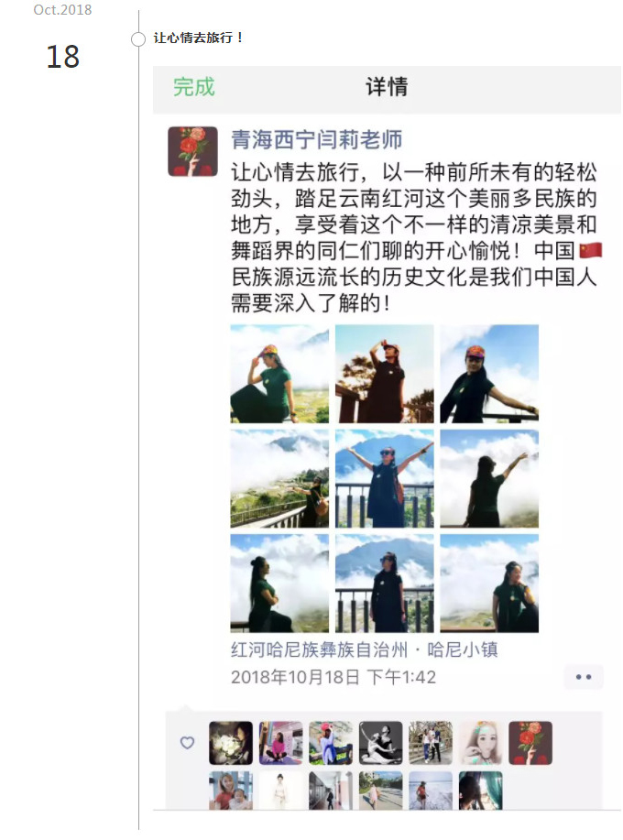
Task: Open the profile name 青海西宁闫莉老师
Action: (x=316, y=140)
